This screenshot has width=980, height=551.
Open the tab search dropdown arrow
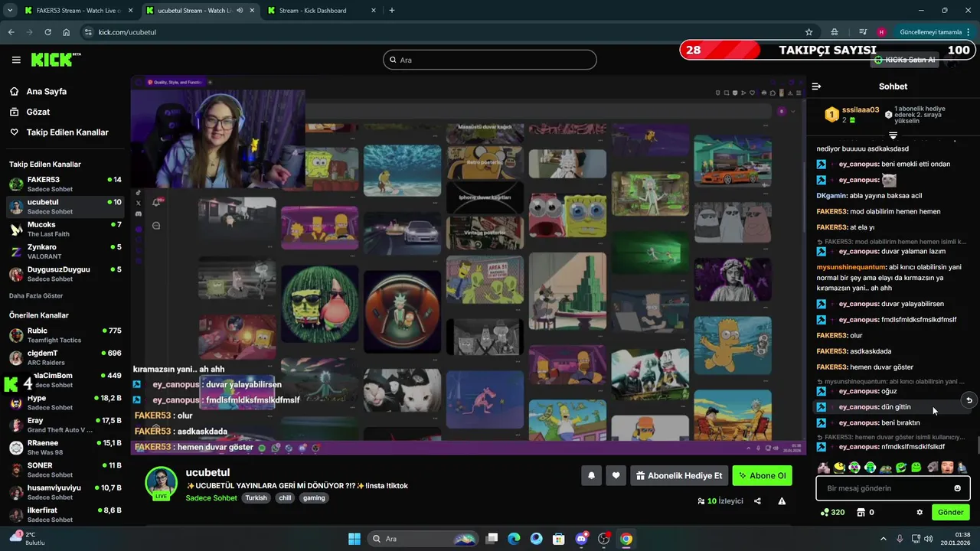pos(9,11)
